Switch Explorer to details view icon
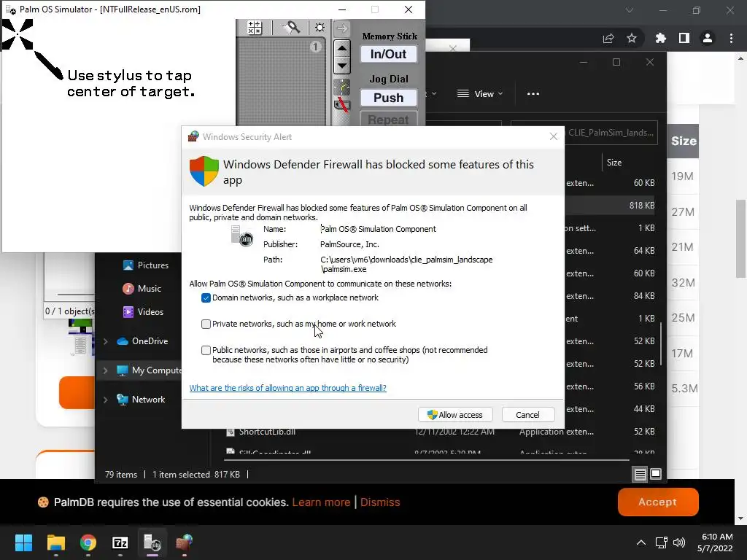 click(640, 474)
